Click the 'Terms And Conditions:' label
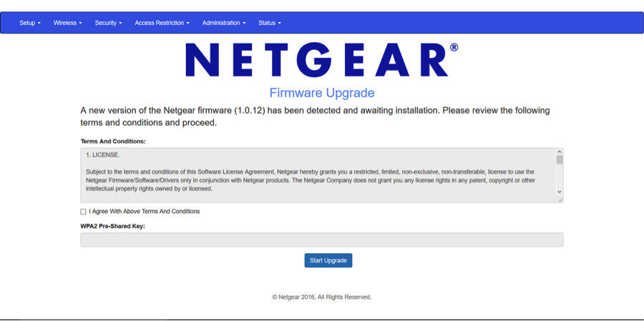644x321 pixels. pyautogui.click(x=113, y=142)
